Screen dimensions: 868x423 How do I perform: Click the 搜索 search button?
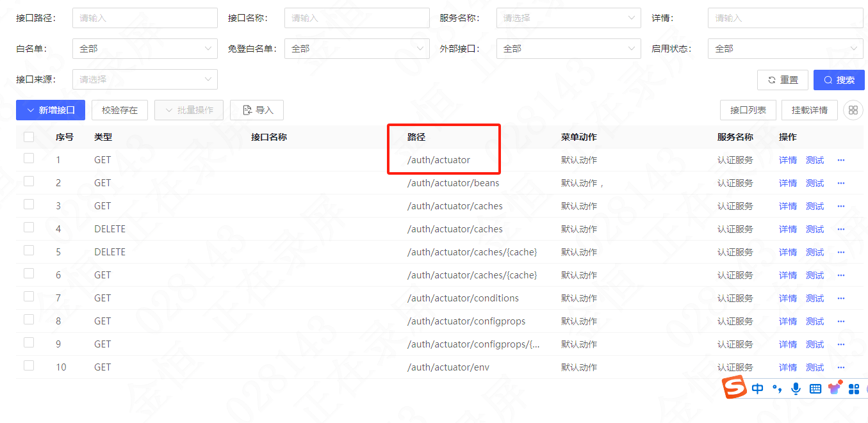(839, 80)
